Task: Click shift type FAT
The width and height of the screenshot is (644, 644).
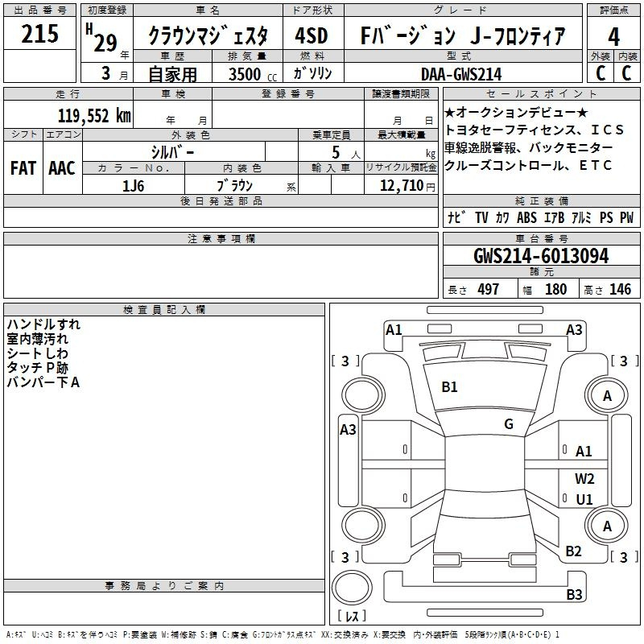Action: (x=23, y=168)
